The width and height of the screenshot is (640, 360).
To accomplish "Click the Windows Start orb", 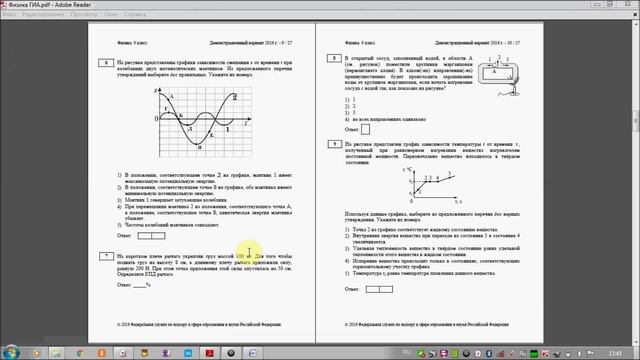I will [11, 353].
